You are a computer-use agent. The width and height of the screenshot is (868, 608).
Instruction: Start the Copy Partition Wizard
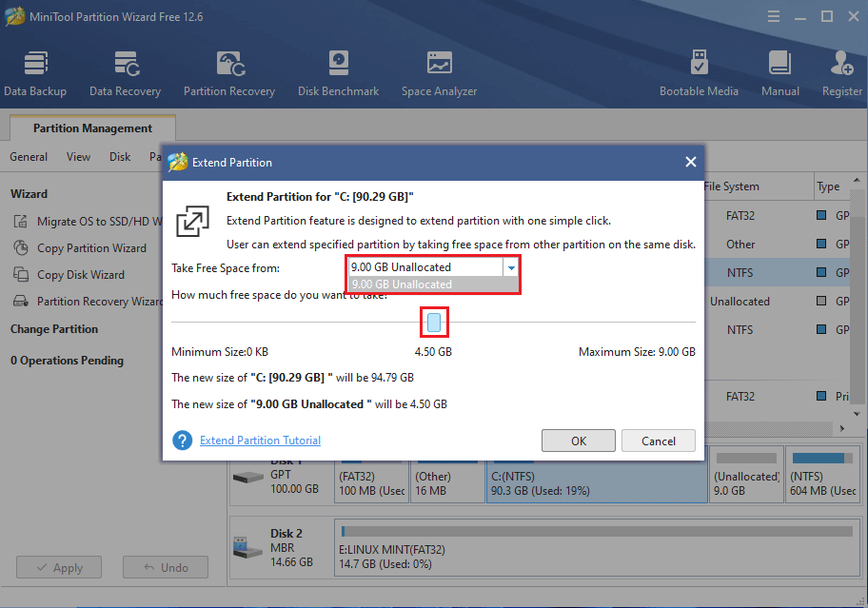tap(80, 247)
